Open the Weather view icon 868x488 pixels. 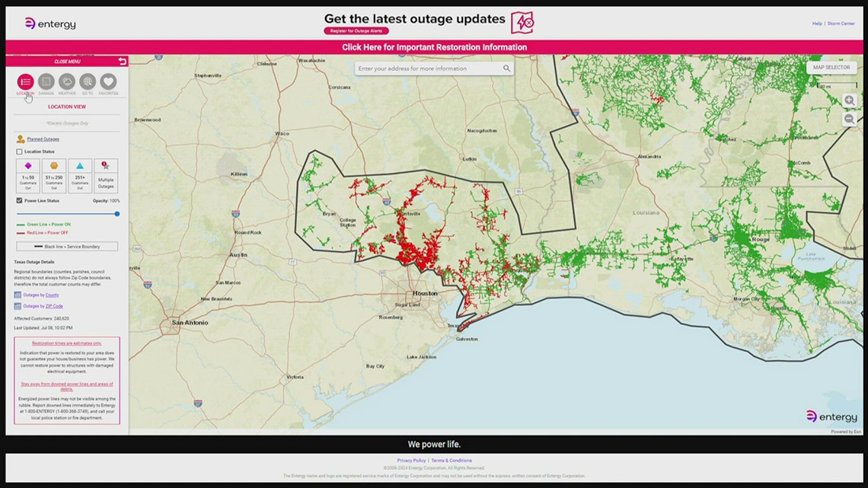tap(67, 82)
